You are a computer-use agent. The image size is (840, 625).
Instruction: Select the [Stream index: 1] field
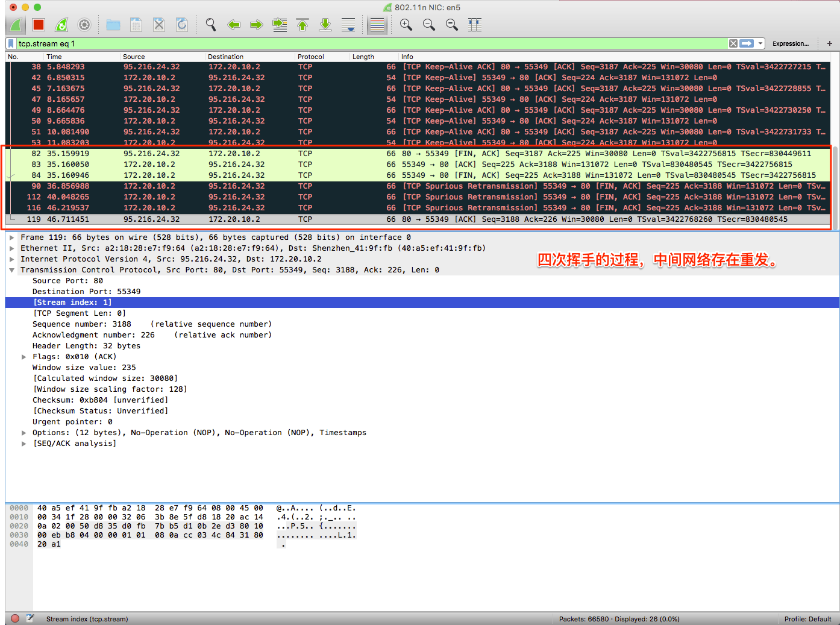[422, 303]
